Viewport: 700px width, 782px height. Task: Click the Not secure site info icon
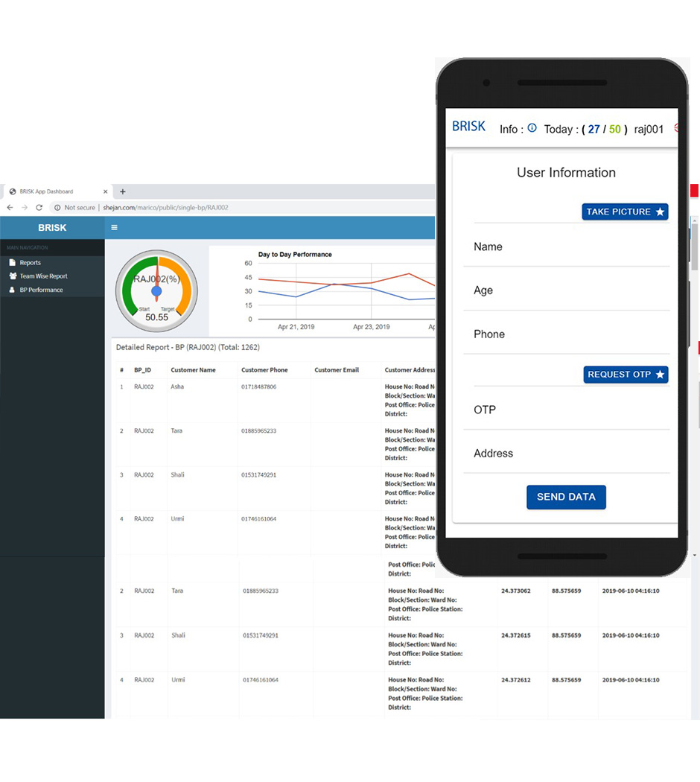(x=57, y=208)
